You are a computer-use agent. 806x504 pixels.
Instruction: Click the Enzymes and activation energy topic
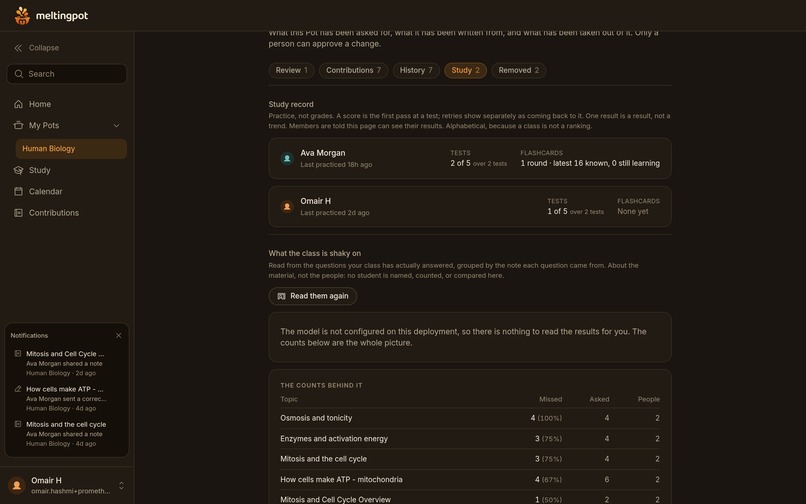coord(334,439)
